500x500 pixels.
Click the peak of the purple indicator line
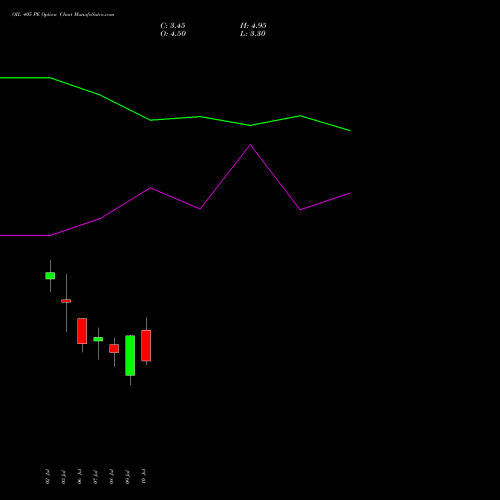click(x=250, y=145)
